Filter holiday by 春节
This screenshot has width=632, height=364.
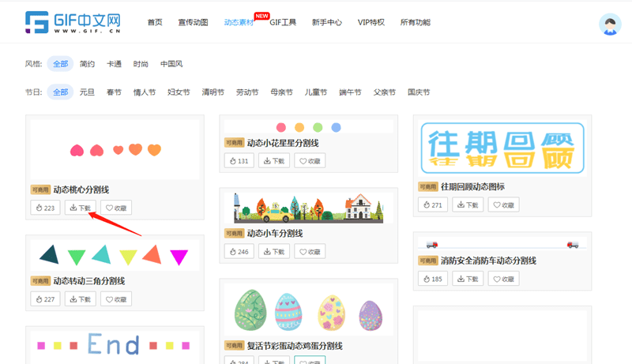(114, 92)
